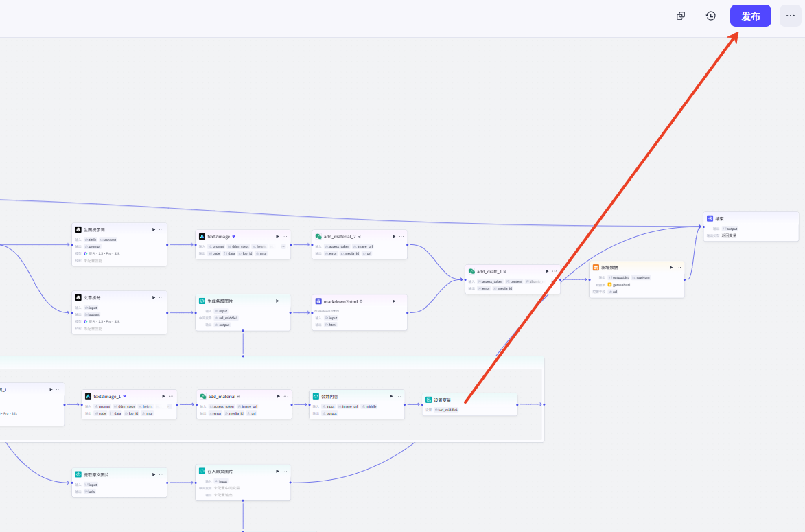Click the output port of add_draft_1 node

[560, 280]
